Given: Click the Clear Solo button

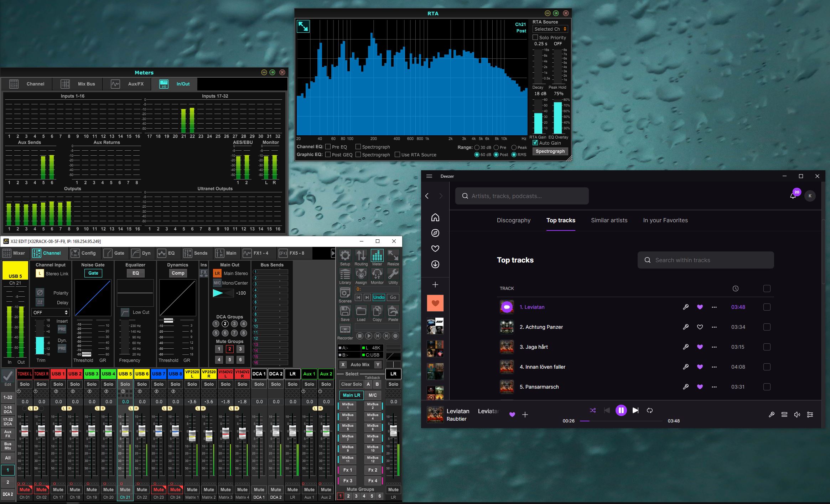Looking at the screenshot, I should (x=351, y=384).
